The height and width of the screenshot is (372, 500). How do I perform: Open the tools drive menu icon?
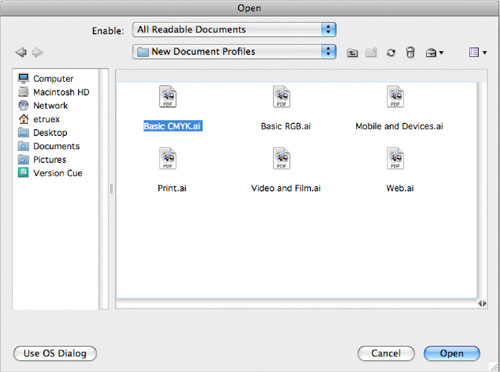(434, 52)
